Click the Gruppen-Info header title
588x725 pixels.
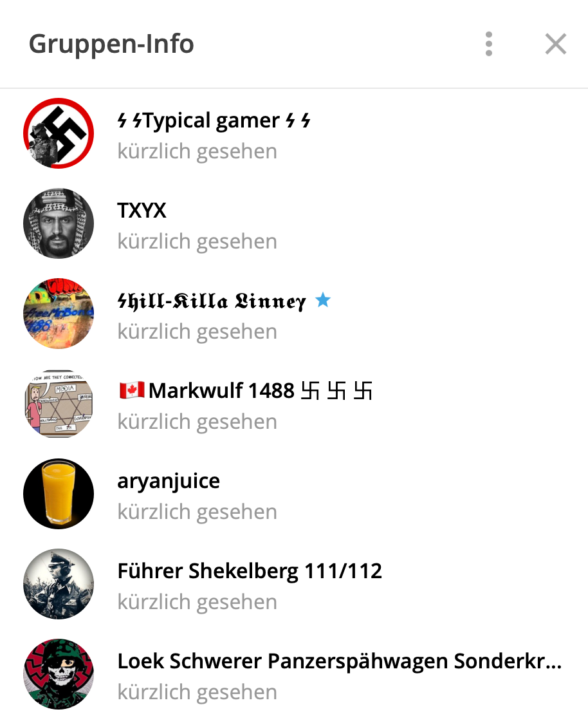[111, 44]
